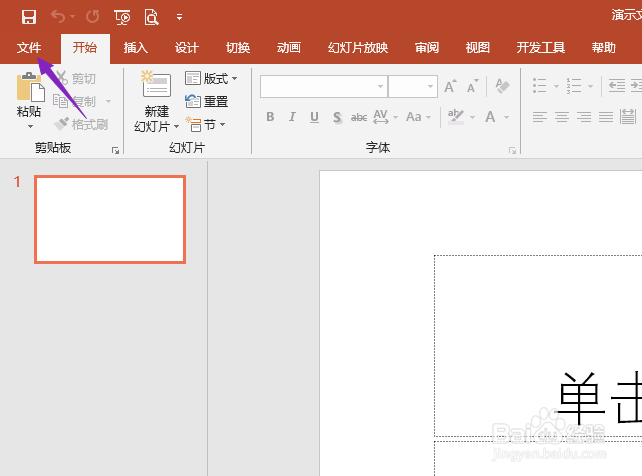This screenshot has width=642, height=476.
Task: Open AV character spacing menu
Action: [x=385, y=117]
